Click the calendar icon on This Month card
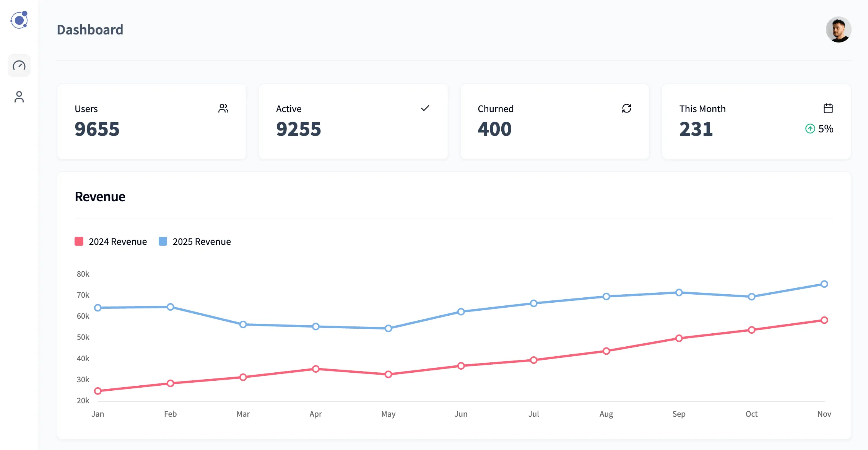The height and width of the screenshot is (450, 868). click(x=828, y=108)
